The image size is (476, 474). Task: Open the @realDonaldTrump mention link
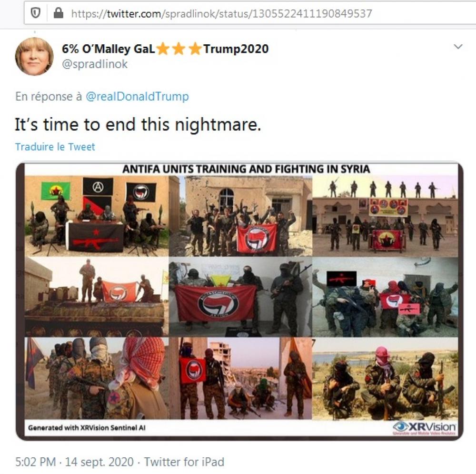click(137, 96)
